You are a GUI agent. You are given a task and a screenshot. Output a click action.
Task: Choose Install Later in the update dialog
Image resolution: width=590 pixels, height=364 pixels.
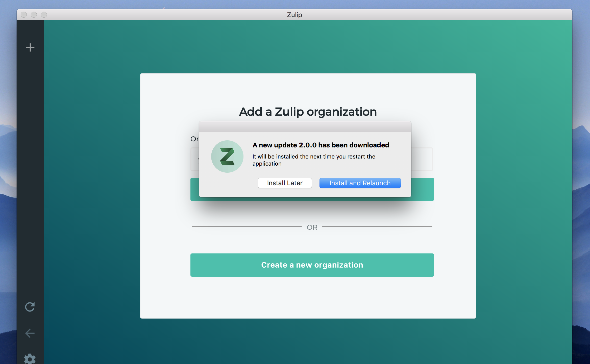point(285,183)
